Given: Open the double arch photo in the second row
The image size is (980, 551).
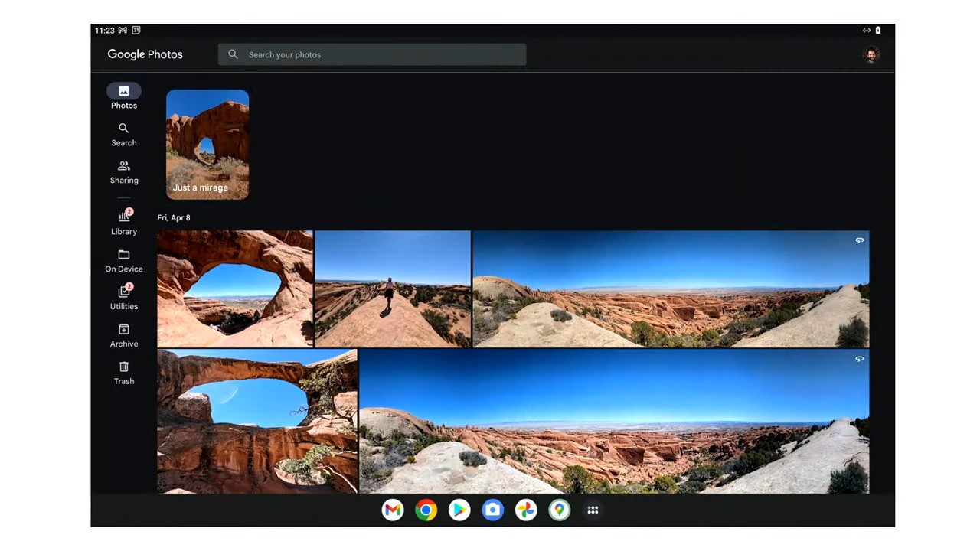Looking at the screenshot, I should [x=257, y=422].
